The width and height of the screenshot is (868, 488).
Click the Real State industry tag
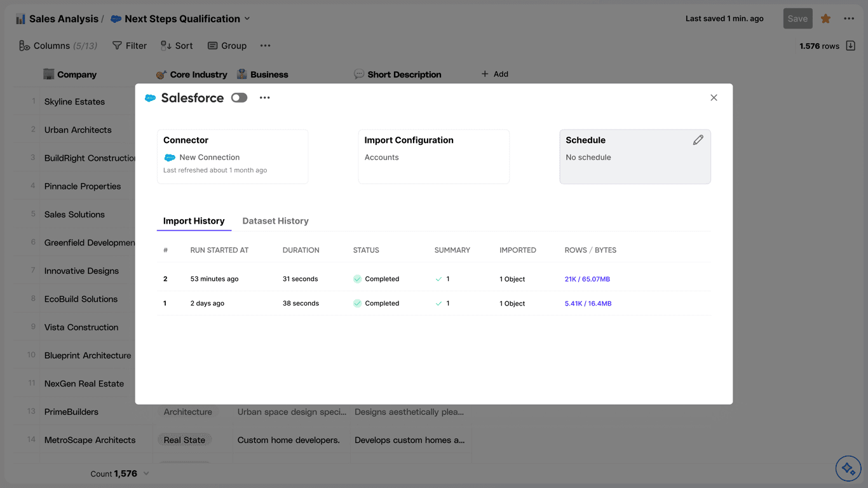point(184,440)
